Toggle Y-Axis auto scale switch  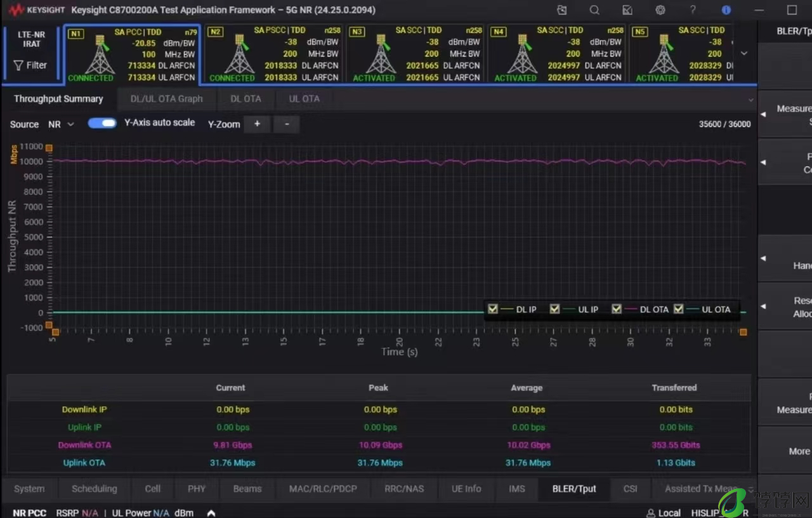pos(102,123)
